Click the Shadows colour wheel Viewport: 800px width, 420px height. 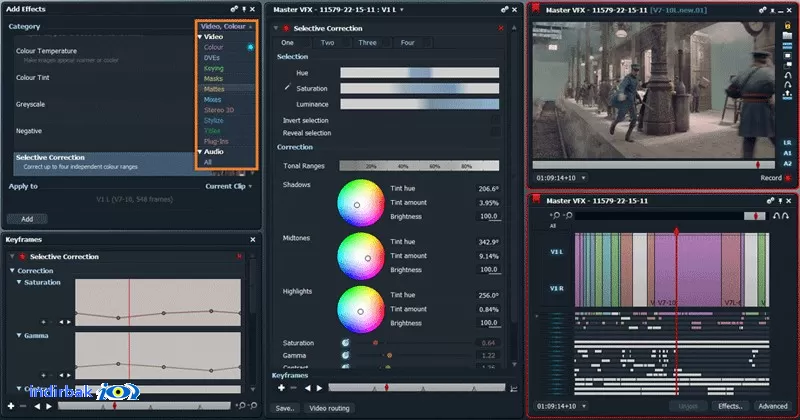(x=361, y=203)
